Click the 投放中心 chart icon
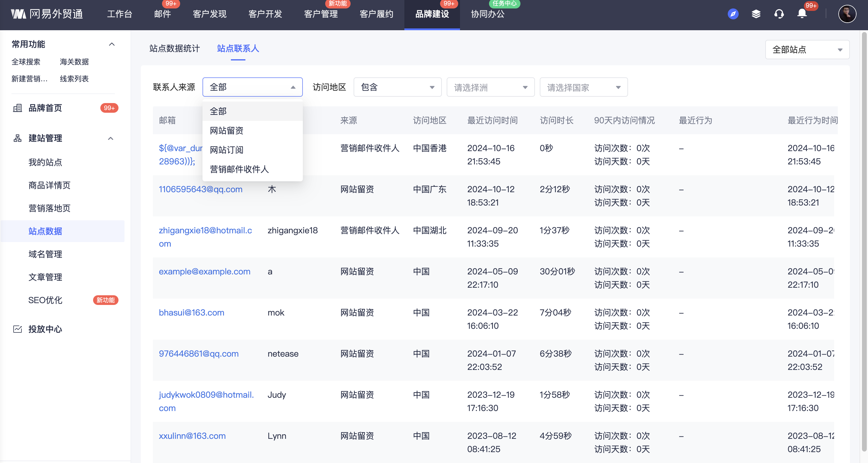 pyautogui.click(x=18, y=329)
